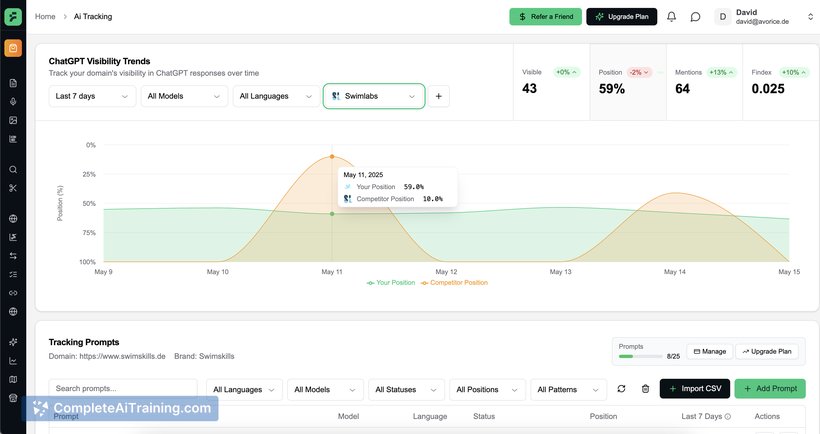Click the orange May 11 competitor data point
Screen dimensions: 820x434
click(x=332, y=156)
